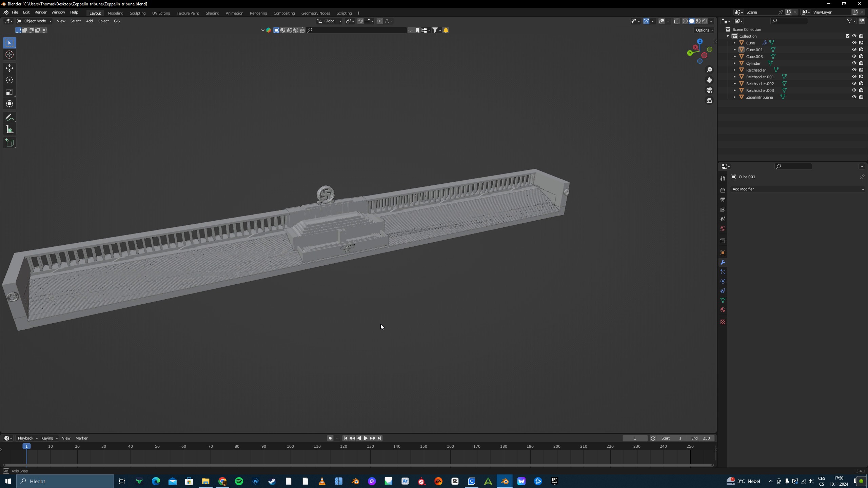
Task: Toggle proportional editing
Action: [380, 21]
